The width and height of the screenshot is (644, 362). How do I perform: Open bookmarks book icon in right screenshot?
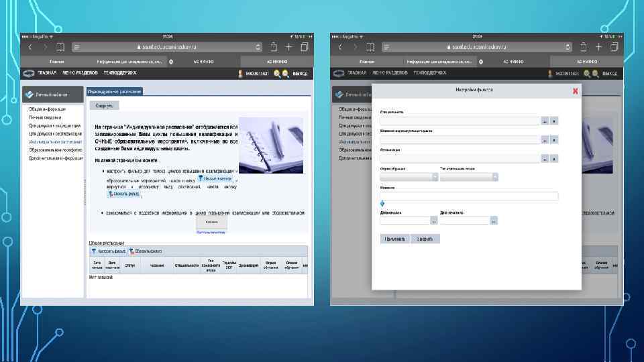point(370,47)
